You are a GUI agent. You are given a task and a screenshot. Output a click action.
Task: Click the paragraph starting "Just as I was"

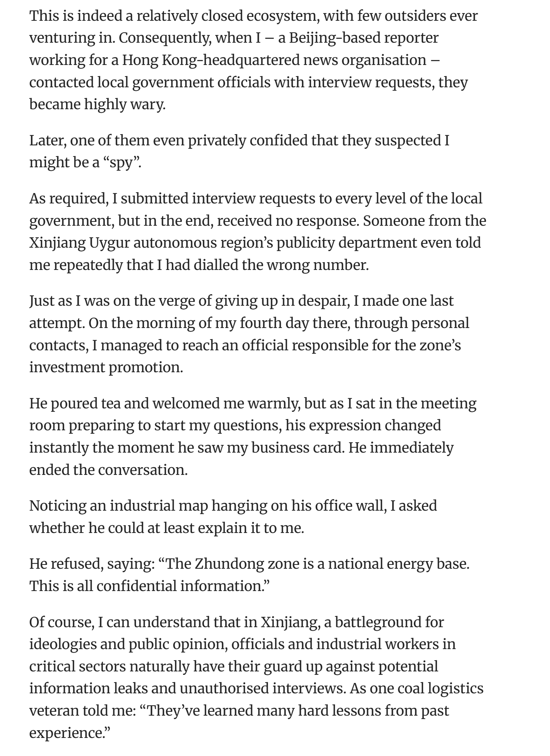coord(249,334)
